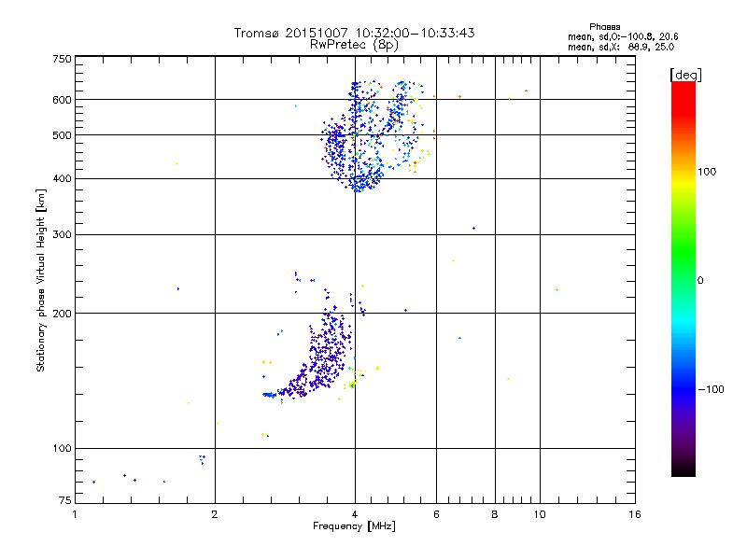Click the y-axis tick label '600'
Viewport: 747px width, 560px height.
[63, 100]
